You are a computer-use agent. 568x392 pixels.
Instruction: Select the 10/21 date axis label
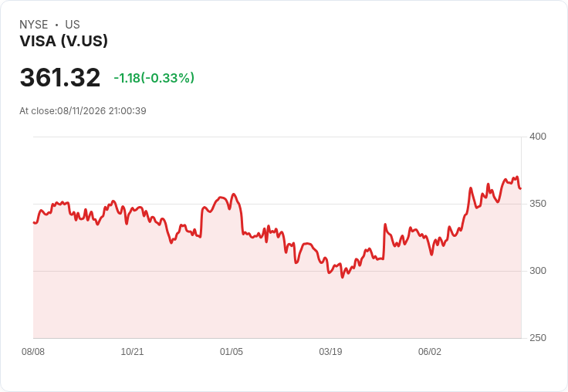[x=132, y=352]
